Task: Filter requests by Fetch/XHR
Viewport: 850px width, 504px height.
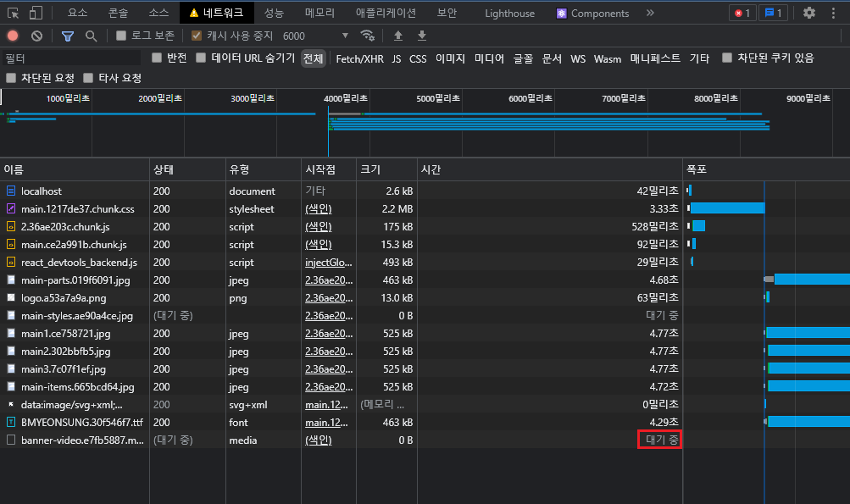Action: [x=359, y=58]
